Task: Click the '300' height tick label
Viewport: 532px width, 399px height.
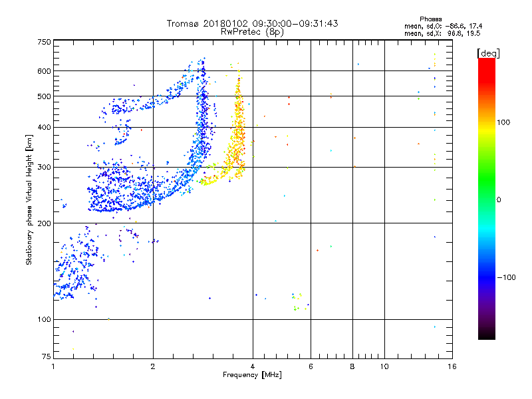Action: (44, 167)
